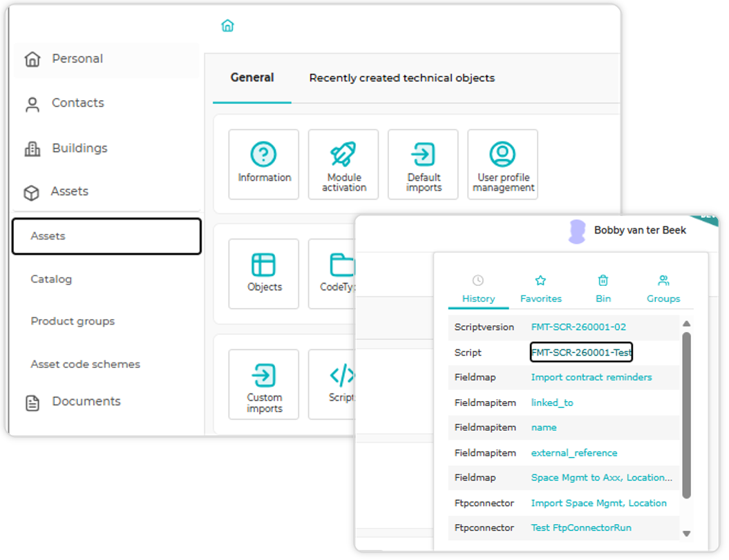
Task: Open the Groups tab
Action: click(663, 290)
